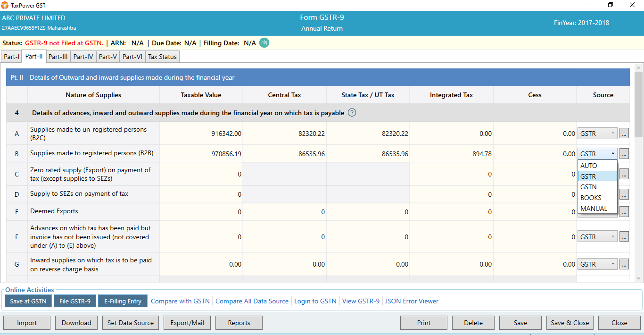The image size is (644, 335).
Task: Click the download icon beside Filling Date
Action: (264, 43)
